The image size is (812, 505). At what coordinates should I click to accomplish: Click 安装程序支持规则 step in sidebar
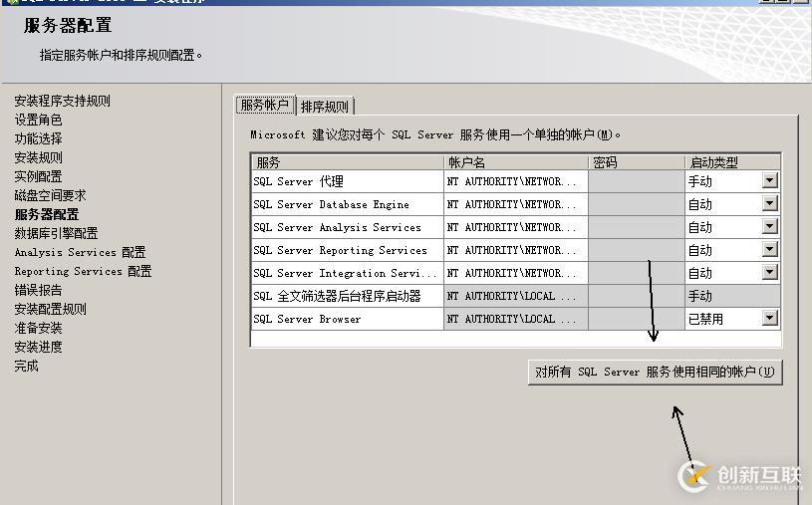coord(62,101)
